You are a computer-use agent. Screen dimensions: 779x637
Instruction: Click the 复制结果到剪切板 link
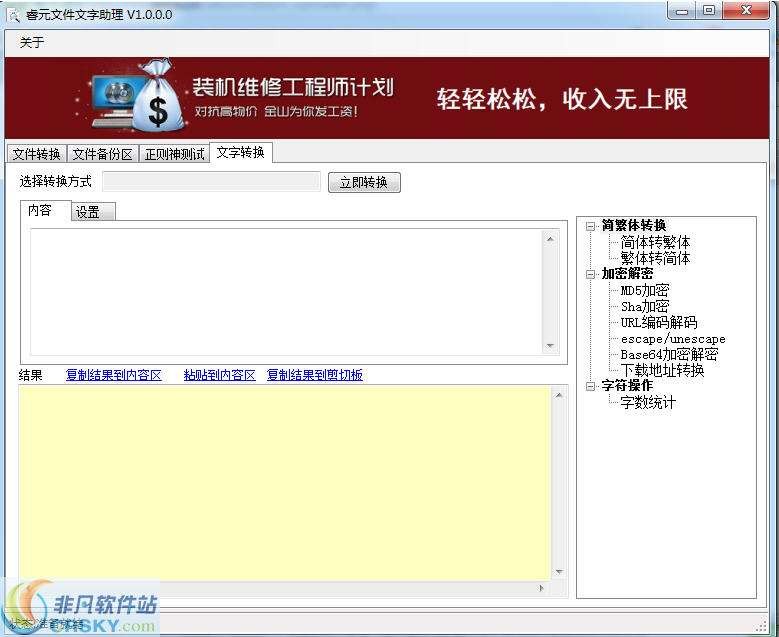(315, 375)
